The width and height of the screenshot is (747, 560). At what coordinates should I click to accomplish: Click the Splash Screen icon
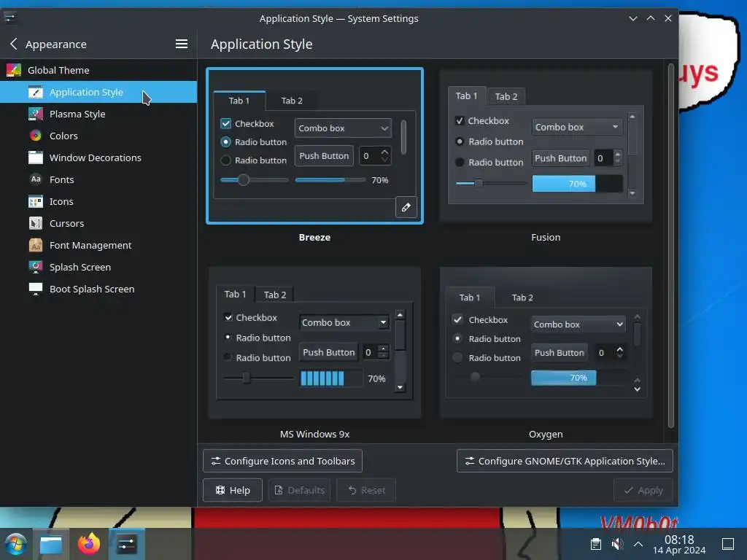point(36,267)
